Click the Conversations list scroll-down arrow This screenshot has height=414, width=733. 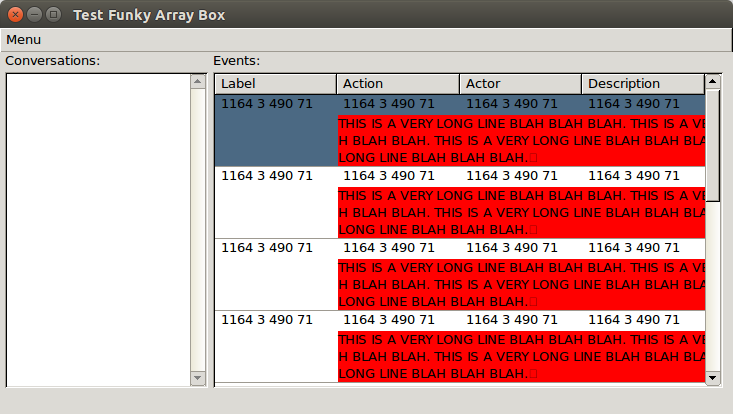coord(198,377)
